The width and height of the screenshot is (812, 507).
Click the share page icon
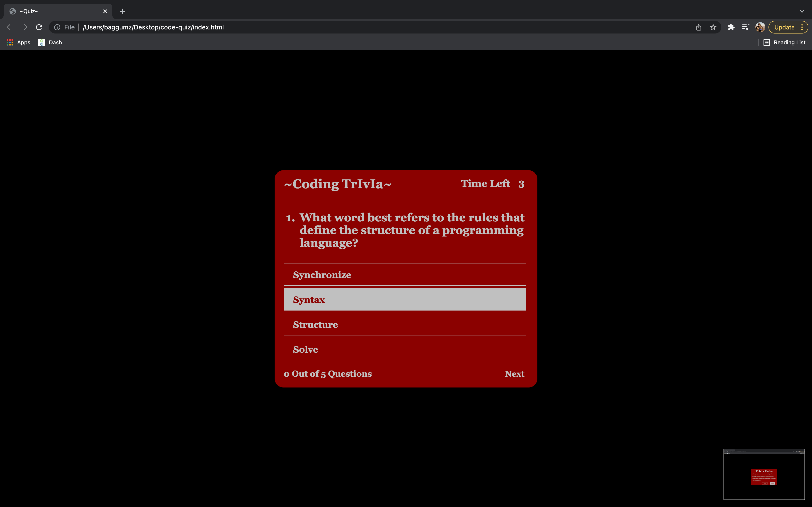698,27
